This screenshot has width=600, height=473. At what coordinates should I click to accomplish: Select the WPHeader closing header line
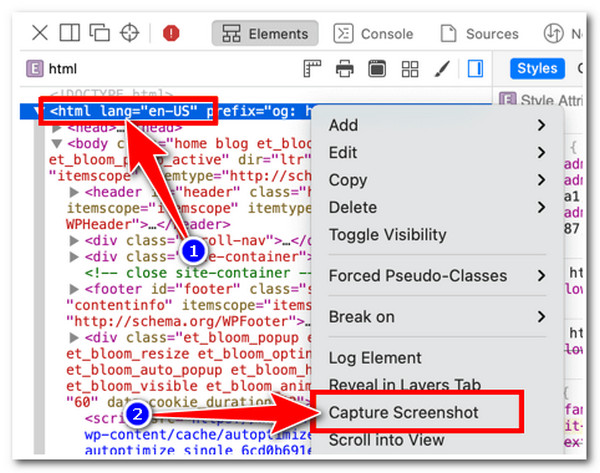148,224
